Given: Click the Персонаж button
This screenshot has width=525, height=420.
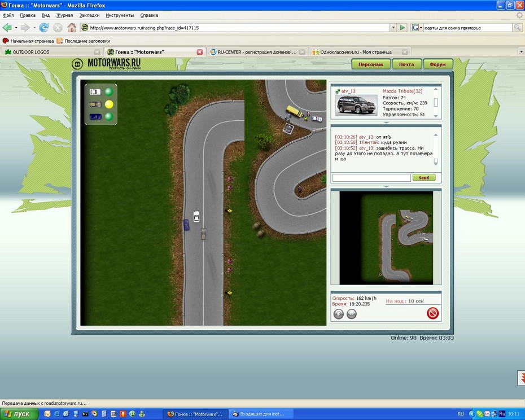Looking at the screenshot, I should tap(371, 64).
